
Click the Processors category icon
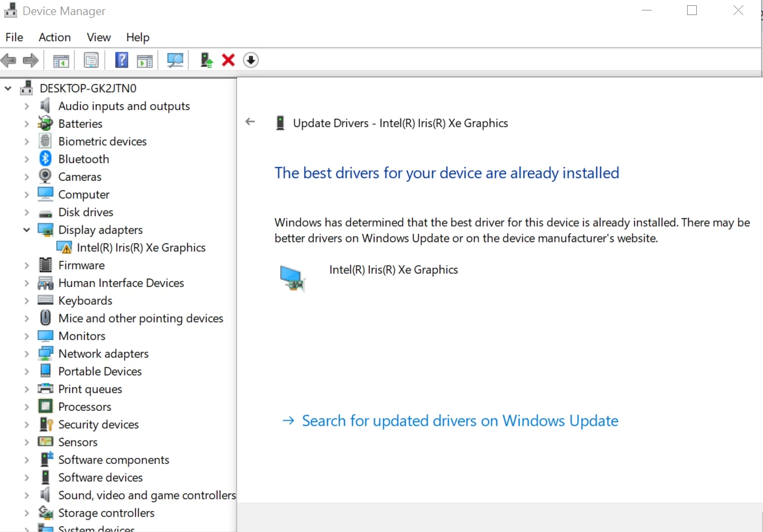[45, 406]
